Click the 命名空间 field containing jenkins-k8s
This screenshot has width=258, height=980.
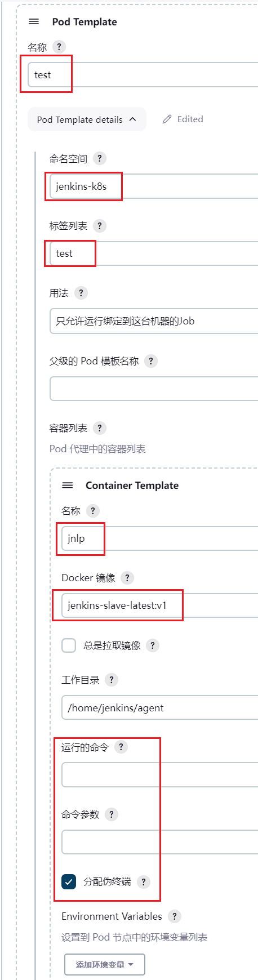click(154, 186)
